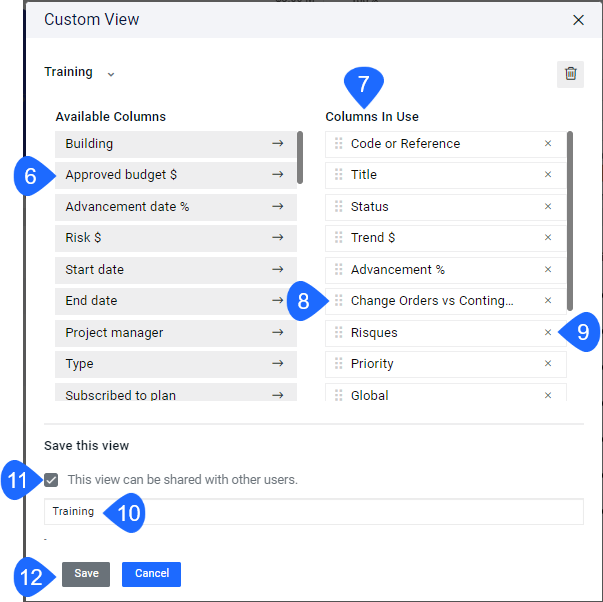Grab the drag handle of Risques
Screen dimensions: 603x602
338,332
